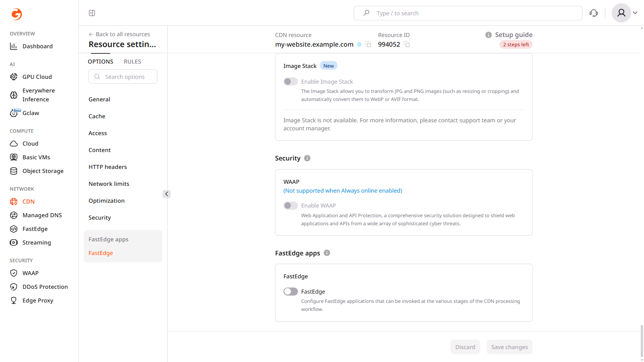Image resolution: width=644 pixels, height=362 pixels.
Task: Select Content in options list
Action: coord(100,150)
